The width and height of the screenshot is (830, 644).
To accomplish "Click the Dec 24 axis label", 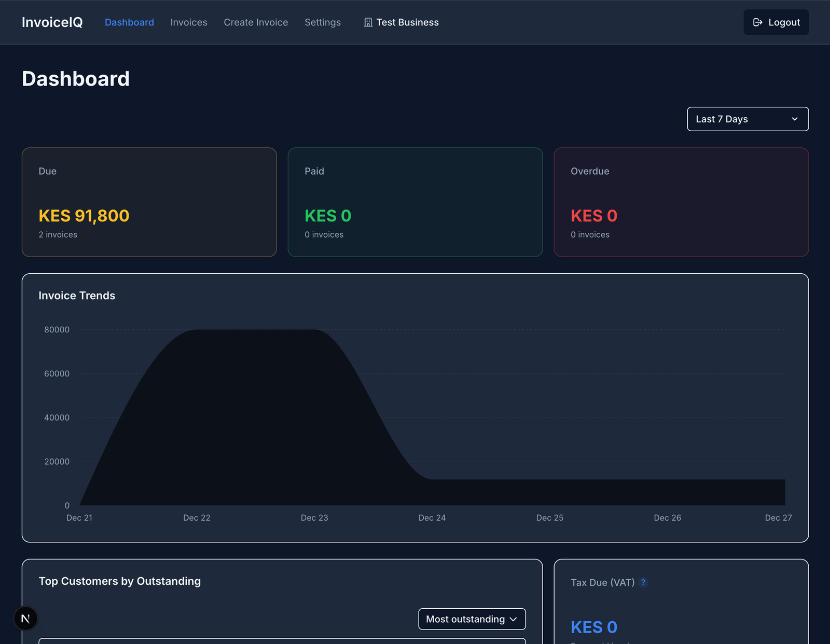I will tap(432, 517).
